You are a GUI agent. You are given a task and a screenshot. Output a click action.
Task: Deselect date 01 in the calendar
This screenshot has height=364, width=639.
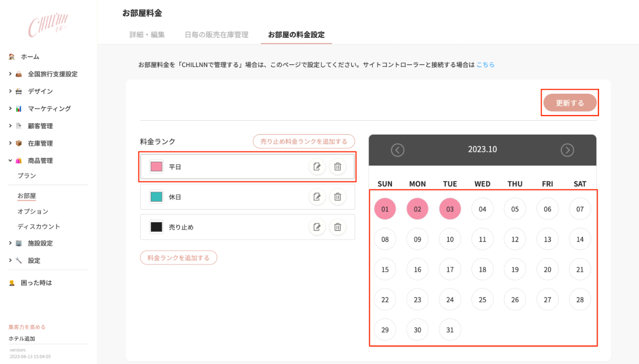(x=384, y=209)
